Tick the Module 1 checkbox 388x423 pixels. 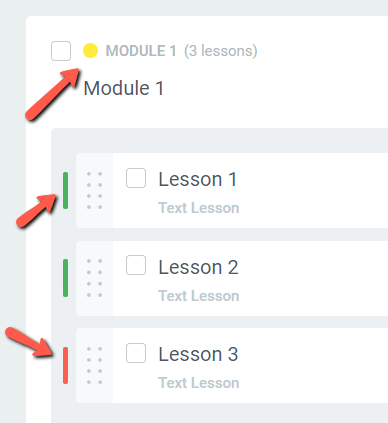point(61,51)
